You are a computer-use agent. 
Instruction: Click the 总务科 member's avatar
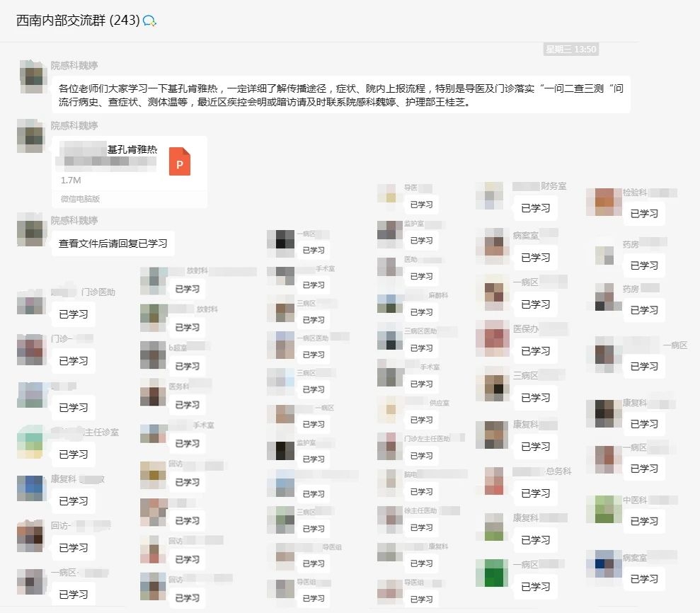[x=493, y=481]
